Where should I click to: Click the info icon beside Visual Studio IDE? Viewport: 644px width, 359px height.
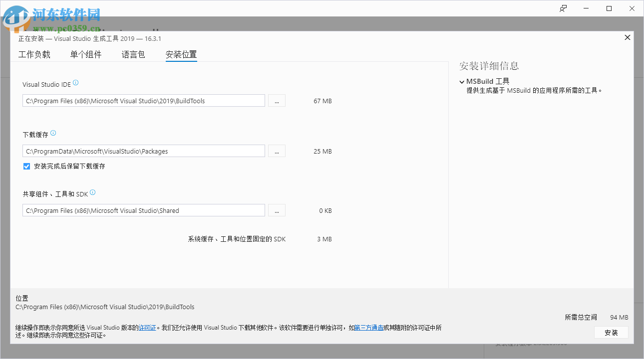[75, 82]
